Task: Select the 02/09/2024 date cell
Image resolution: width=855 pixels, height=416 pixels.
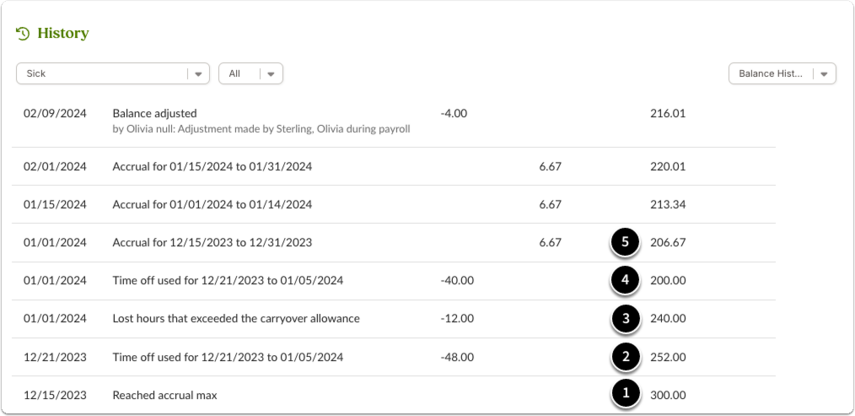Action: tap(55, 114)
